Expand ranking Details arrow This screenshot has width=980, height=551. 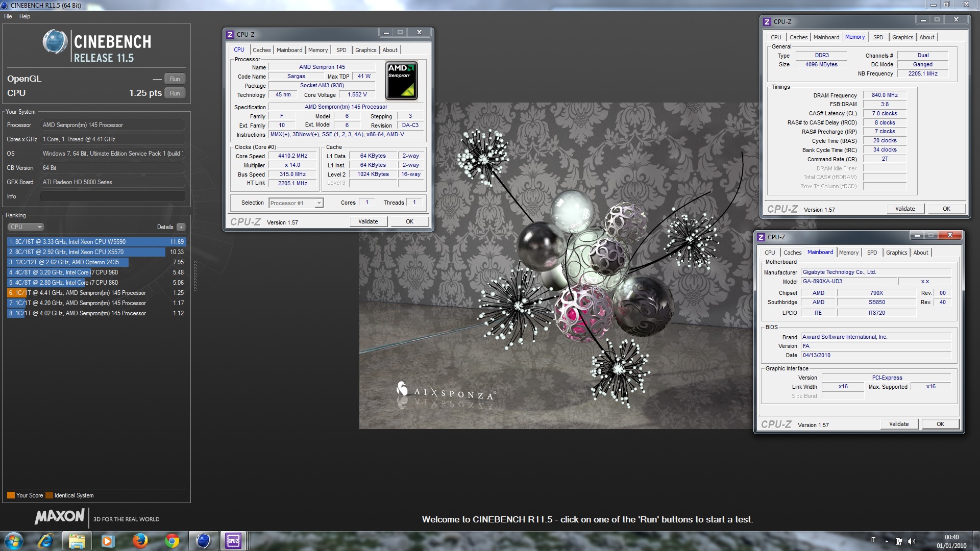tap(181, 227)
